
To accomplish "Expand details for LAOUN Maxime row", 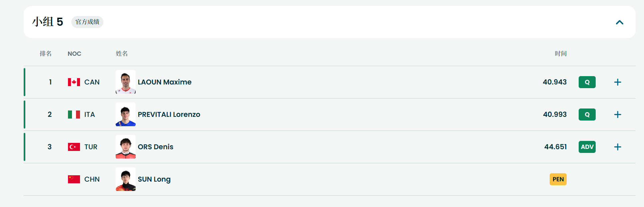I will (x=617, y=82).
